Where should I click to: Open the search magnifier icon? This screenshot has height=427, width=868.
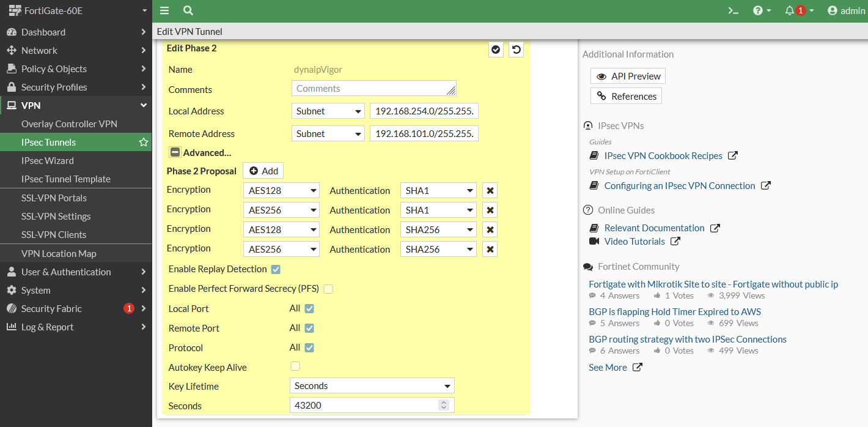tap(188, 10)
